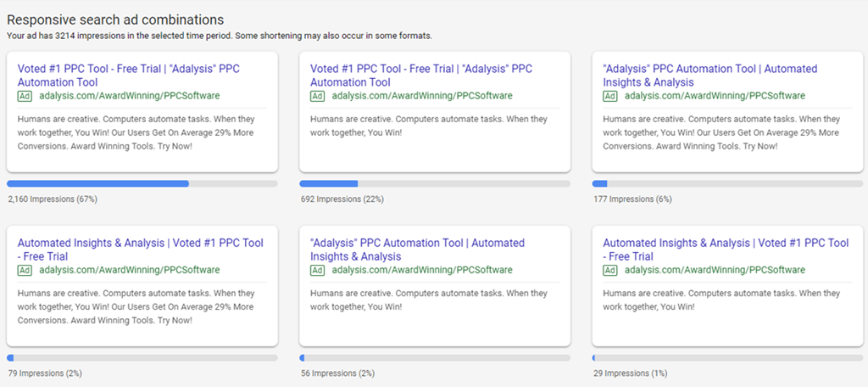
Task: Click the Ad badge in the 177 impressions card
Action: (609, 97)
